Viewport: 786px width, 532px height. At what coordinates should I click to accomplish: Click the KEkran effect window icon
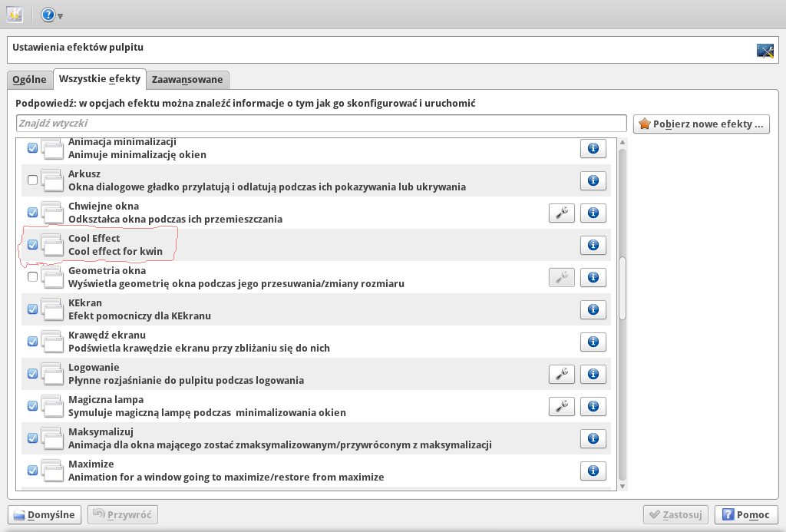tap(52, 309)
